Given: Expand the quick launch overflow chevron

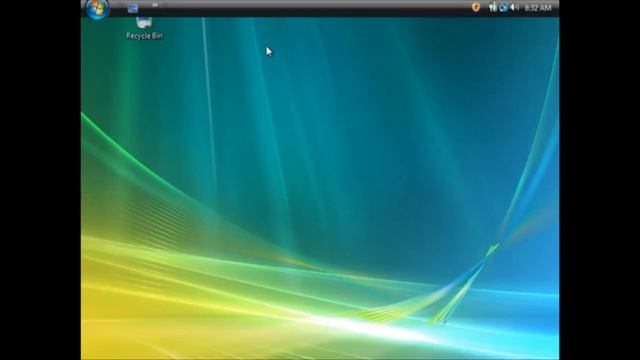Looking at the screenshot, I should pyautogui.click(x=155, y=5).
